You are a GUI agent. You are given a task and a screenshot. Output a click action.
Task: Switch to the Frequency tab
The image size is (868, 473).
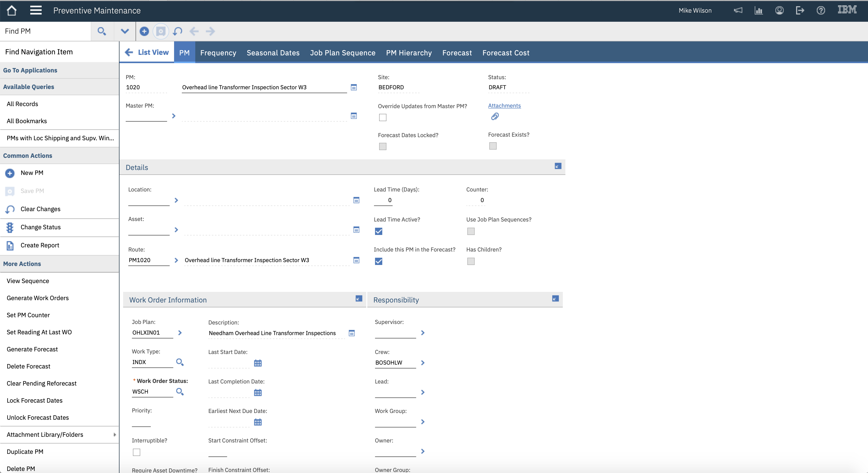218,53
